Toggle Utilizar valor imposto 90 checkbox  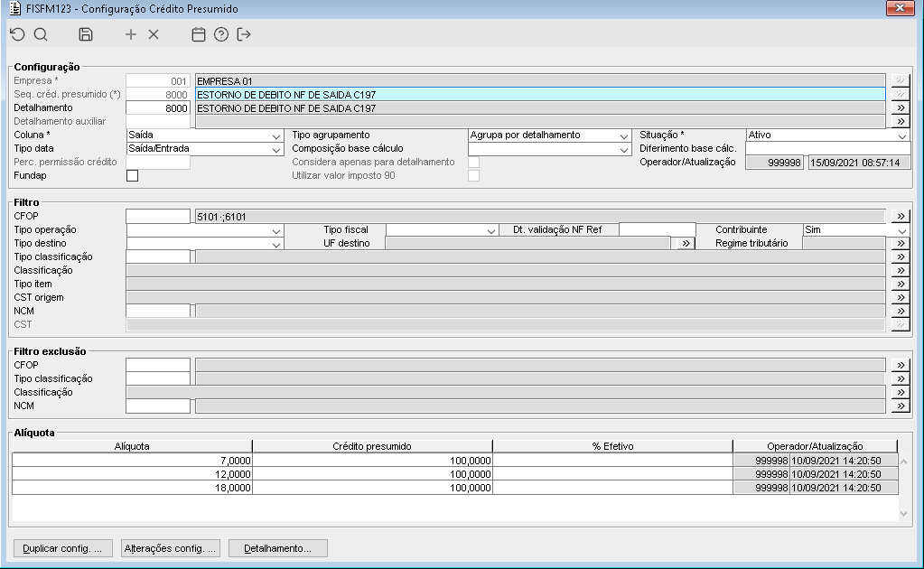click(474, 175)
